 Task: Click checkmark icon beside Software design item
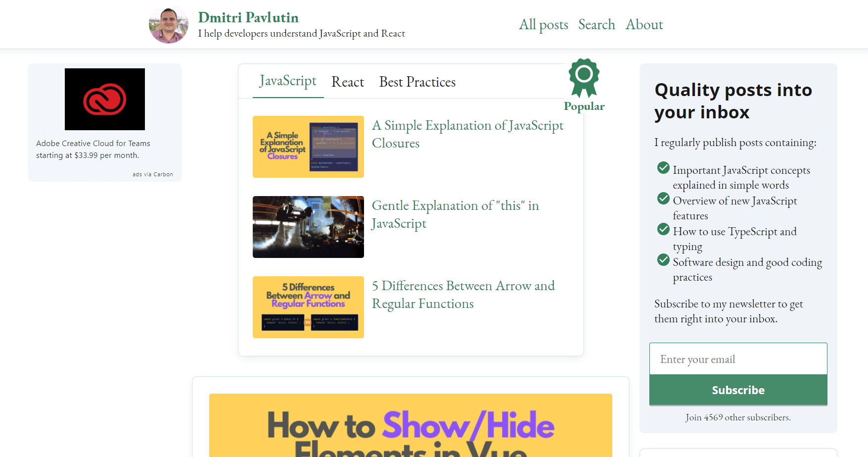coord(663,260)
